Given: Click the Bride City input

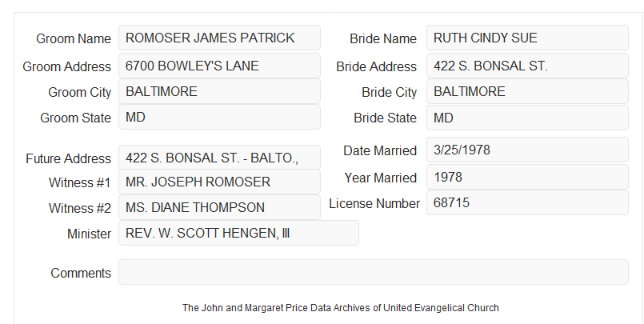Looking at the screenshot, I should tap(527, 91).
